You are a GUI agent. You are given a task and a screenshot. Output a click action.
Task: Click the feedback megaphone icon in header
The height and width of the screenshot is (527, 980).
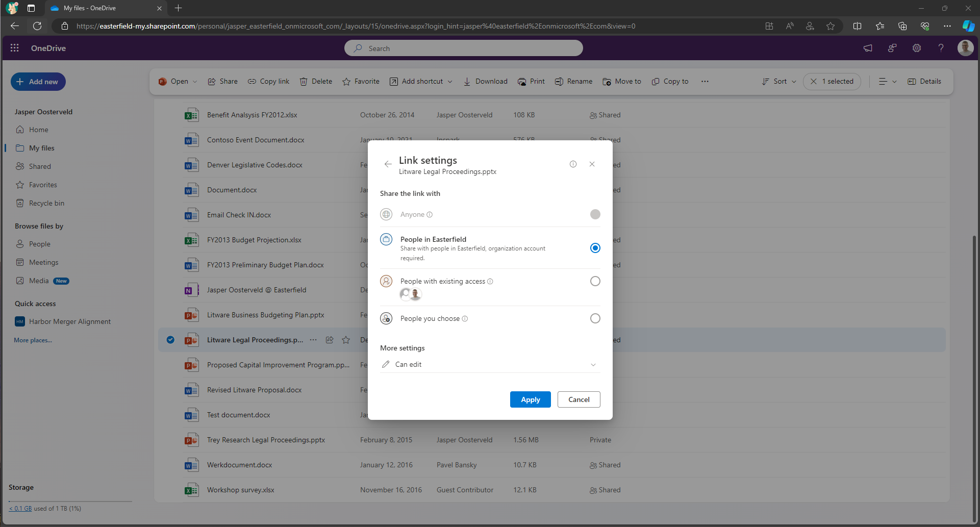868,48
